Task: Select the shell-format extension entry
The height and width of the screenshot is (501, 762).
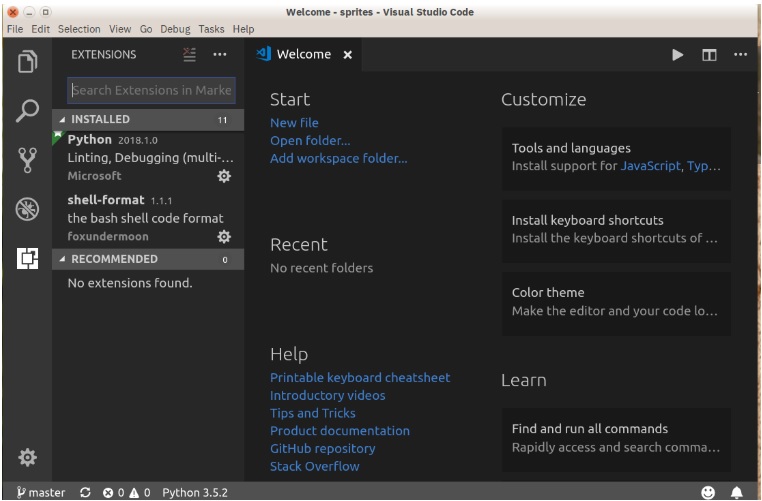Action: (148, 219)
